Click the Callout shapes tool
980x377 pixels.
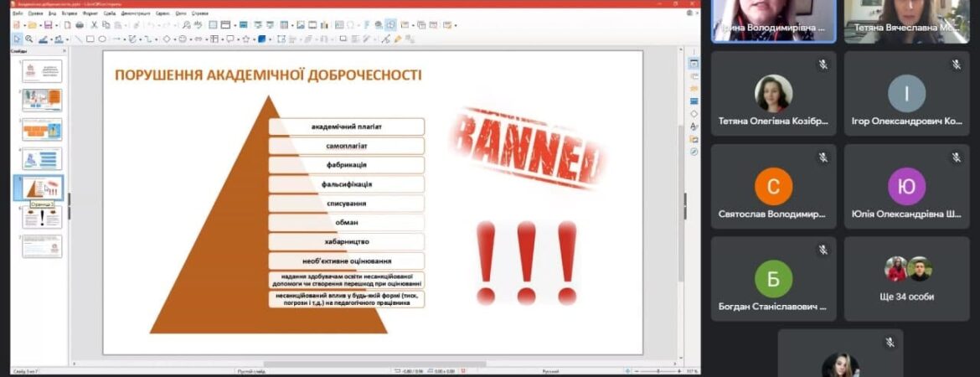230,39
